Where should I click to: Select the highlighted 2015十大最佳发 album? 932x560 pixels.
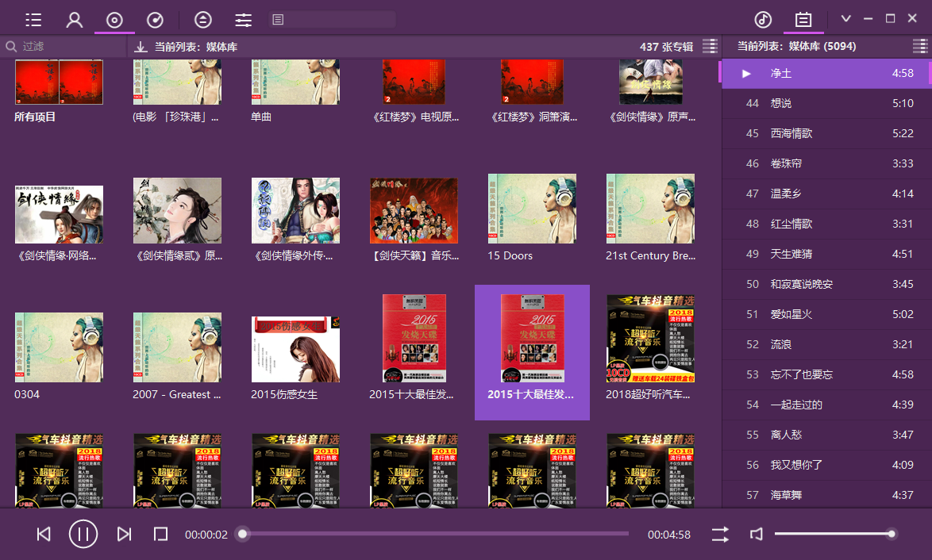(532, 352)
